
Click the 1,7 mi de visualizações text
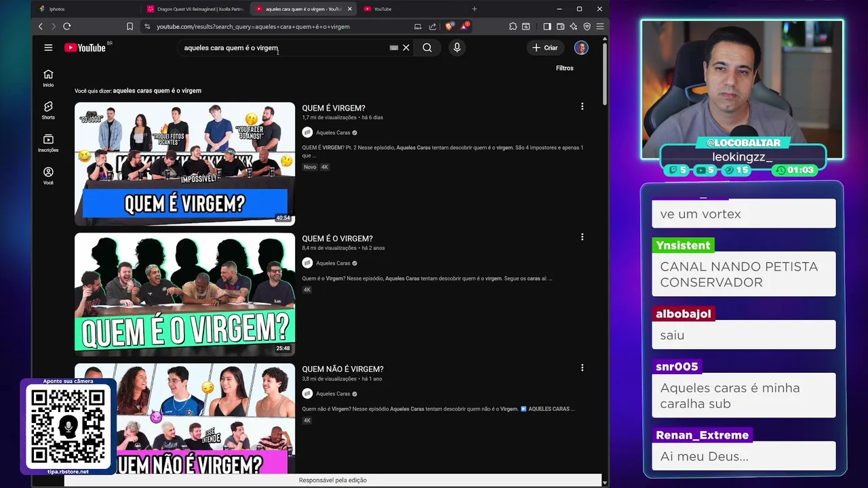pyautogui.click(x=330, y=117)
